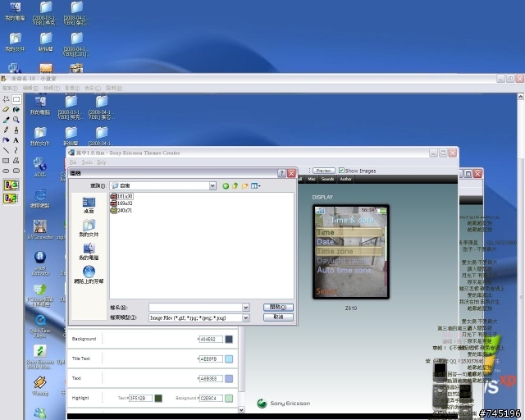The image size is (525, 420).
Task: Select the rectangular Select tool in Paint
Action: click(16, 99)
